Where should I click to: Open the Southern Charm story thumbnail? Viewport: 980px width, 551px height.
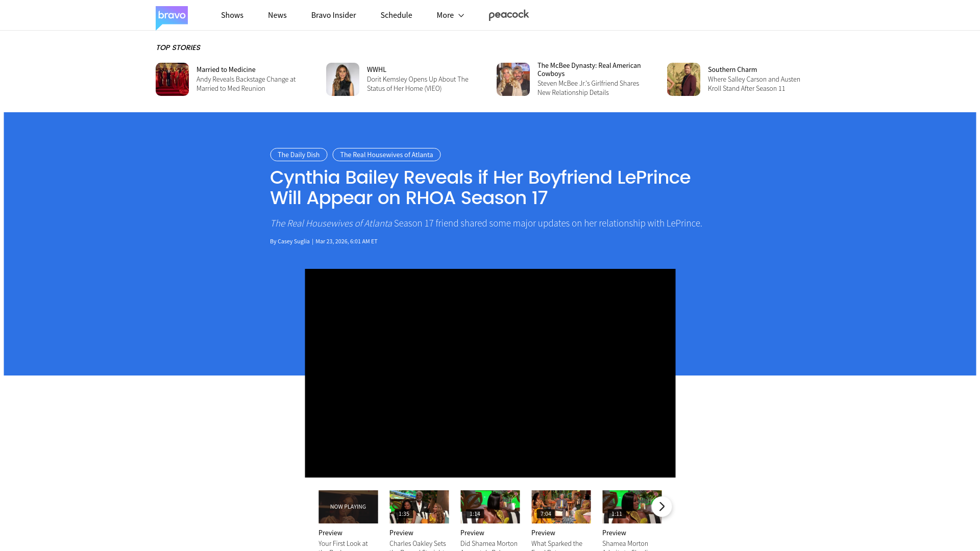tap(683, 79)
